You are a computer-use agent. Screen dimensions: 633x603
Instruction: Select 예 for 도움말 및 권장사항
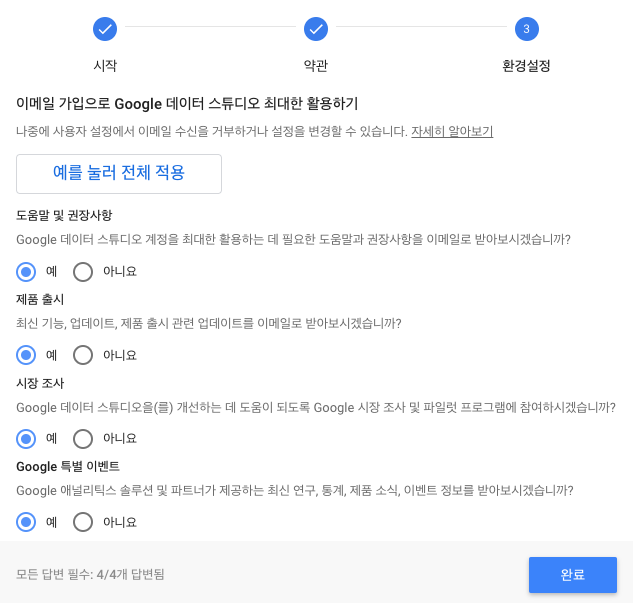(26, 272)
